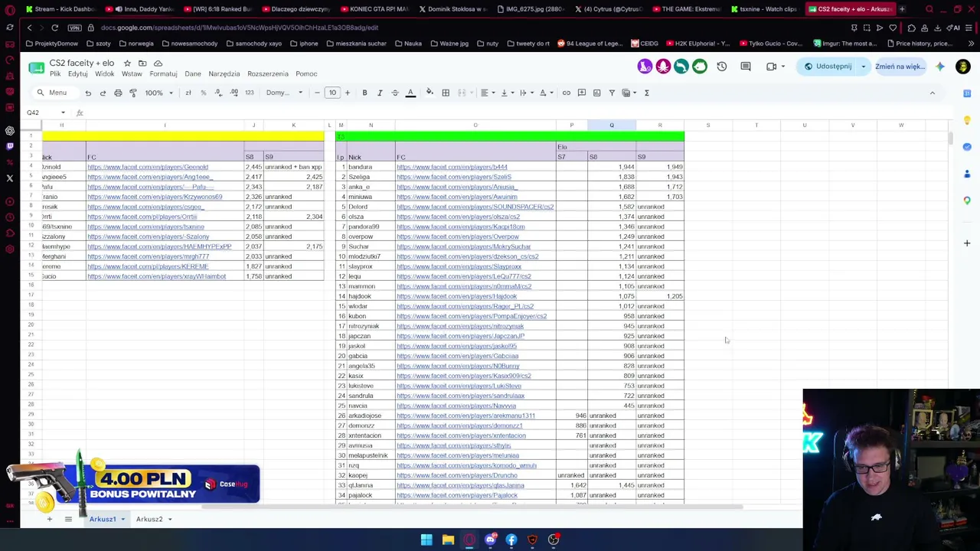The height and width of the screenshot is (551, 980).
Task: Open the text color picker
Action: pos(410,93)
